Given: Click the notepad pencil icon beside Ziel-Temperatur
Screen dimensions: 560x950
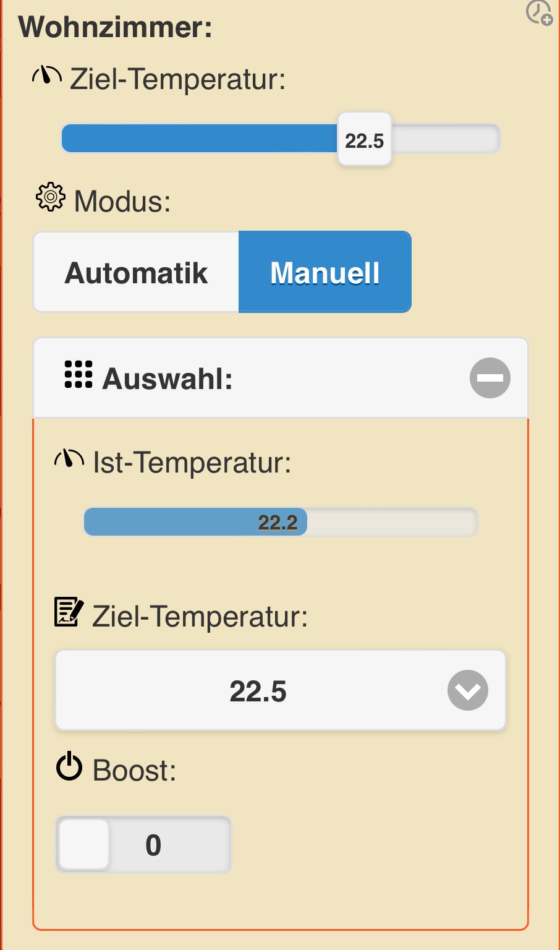Looking at the screenshot, I should (69, 612).
